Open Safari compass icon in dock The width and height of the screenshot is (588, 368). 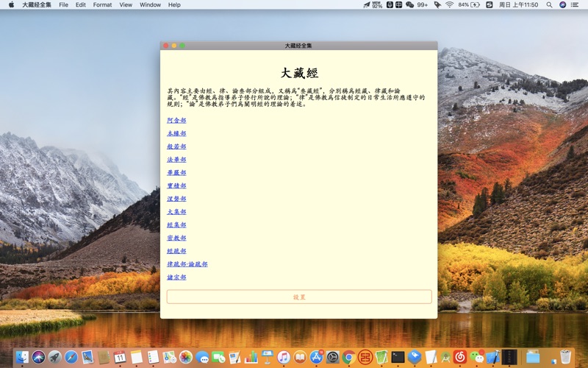tap(71, 357)
